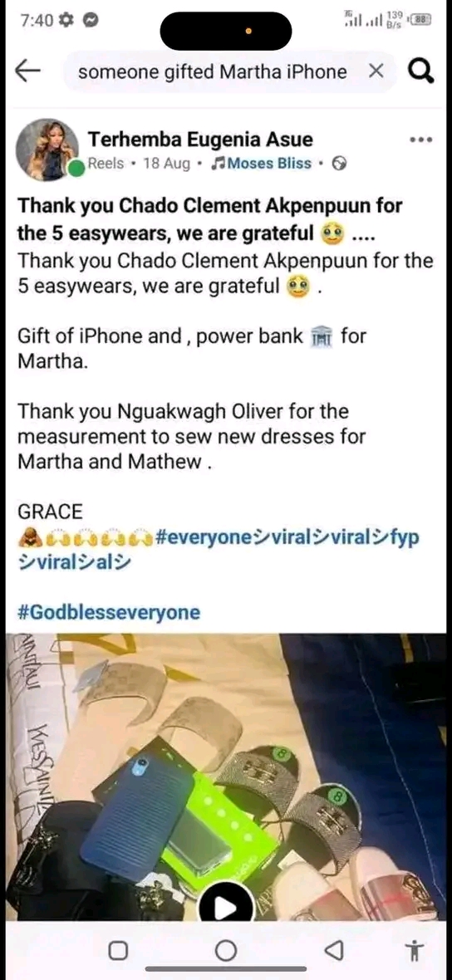This screenshot has width=452, height=980.
Task: Tap the magnifying glass search icon
Action: coord(421,71)
